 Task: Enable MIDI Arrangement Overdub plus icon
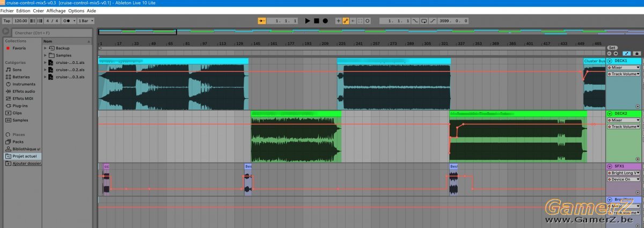click(x=338, y=21)
